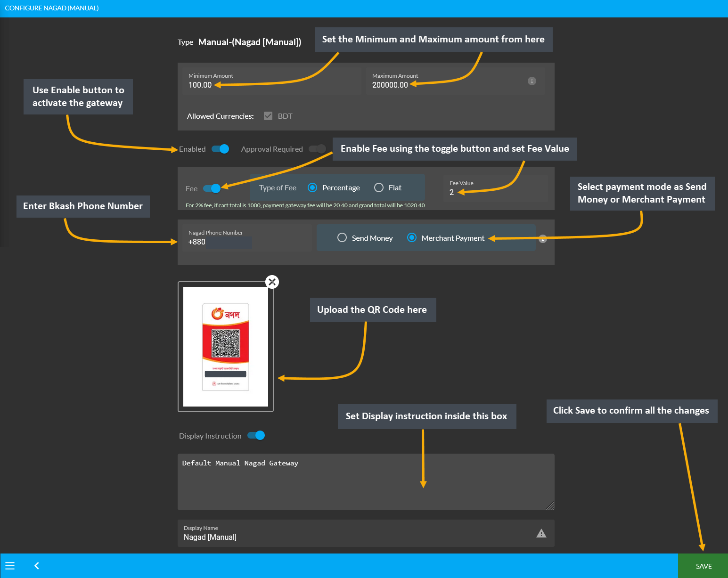The width and height of the screenshot is (728, 578).
Task: Edit the Fee Value field
Action: tap(496, 188)
